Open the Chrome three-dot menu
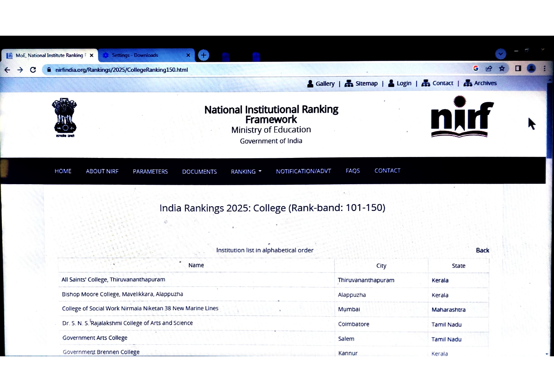Screen dimensions: 554x392 [545, 69]
